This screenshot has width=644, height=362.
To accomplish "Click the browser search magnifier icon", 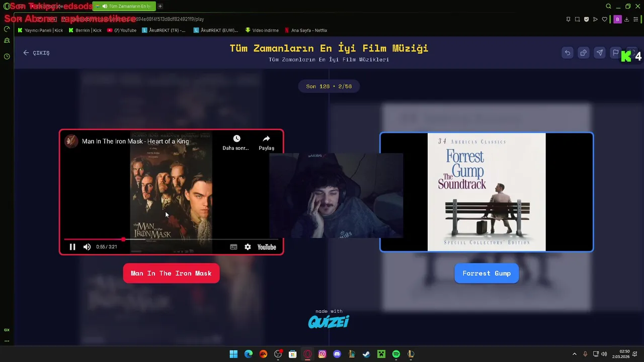I will click(x=608, y=7).
